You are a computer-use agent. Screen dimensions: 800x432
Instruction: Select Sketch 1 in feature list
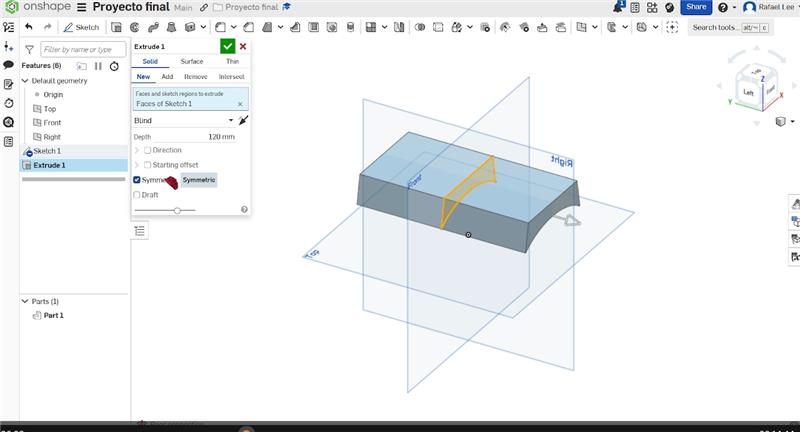coord(47,151)
